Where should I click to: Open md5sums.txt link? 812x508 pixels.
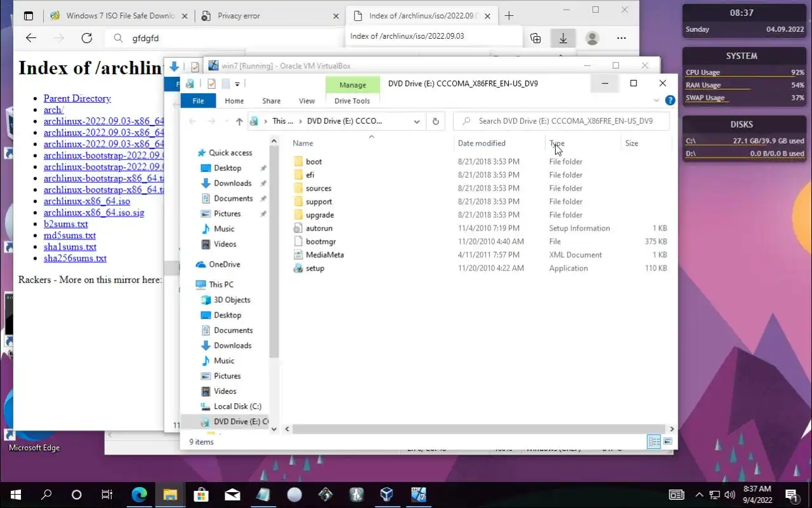click(69, 236)
